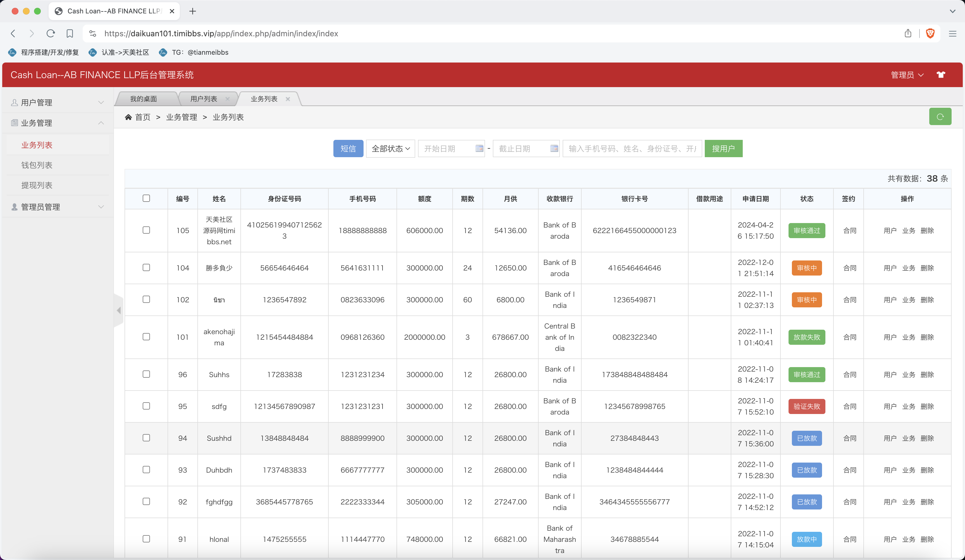Viewport: 965px width, 560px height.
Task: Click the green refresh button
Action: (x=940, y=117)
